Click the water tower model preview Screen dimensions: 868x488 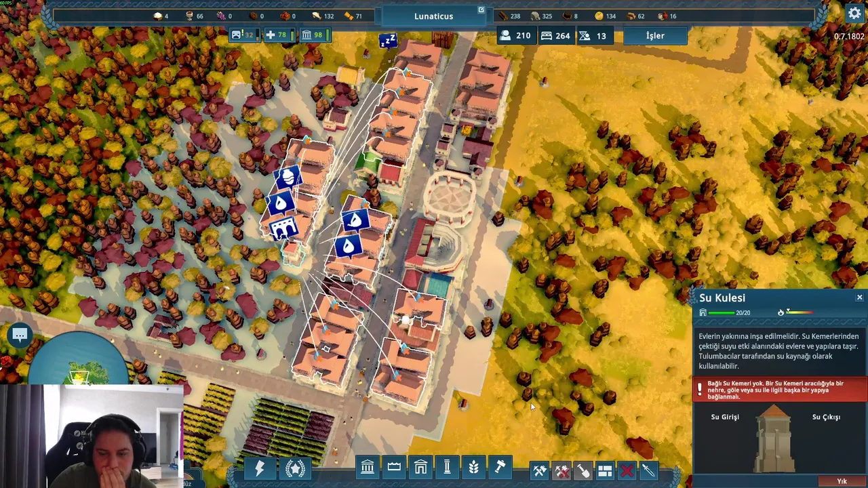[x=775, y=439]
